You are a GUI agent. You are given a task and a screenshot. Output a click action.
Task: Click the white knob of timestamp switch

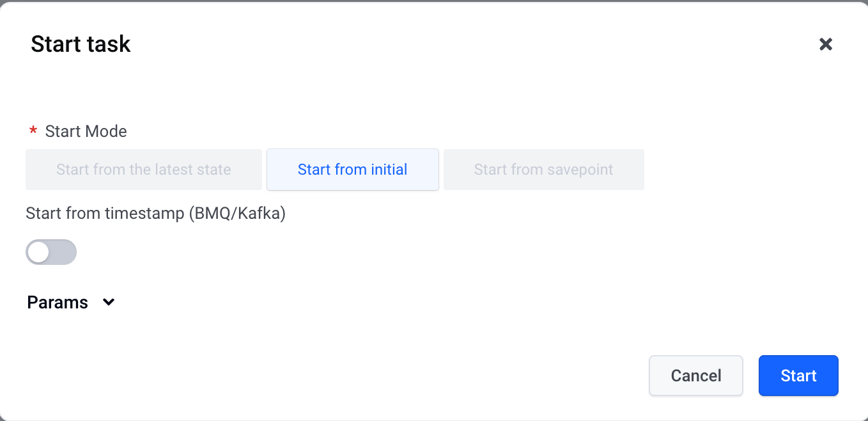click(x=39, y=252)
